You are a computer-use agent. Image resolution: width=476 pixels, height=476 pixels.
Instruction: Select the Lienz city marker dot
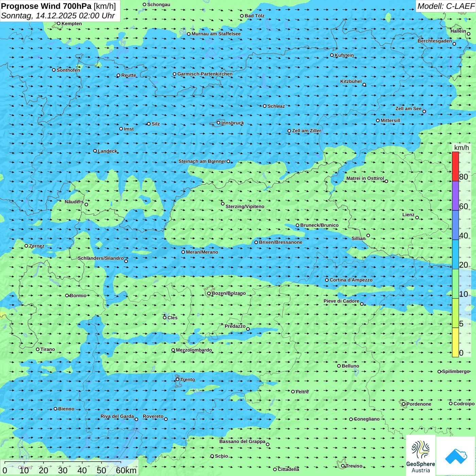click(x=417, y=218)
